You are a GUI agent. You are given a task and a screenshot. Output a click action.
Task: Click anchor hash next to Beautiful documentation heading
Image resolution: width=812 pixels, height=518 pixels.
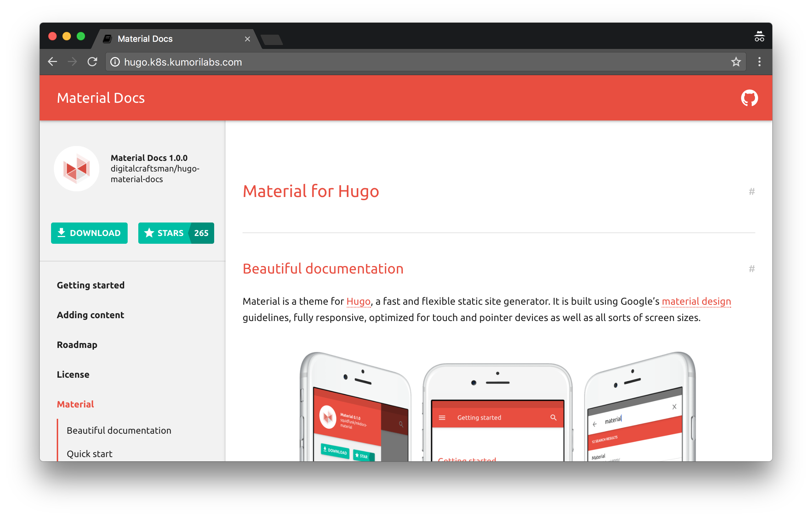752,269
